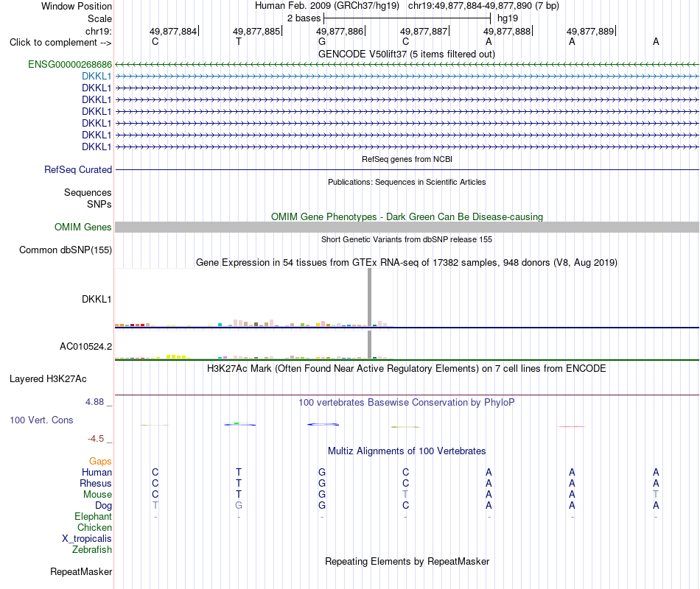Click the DKKL1 GTEx track label
The image size is (700, 589).
coord(97,300)
